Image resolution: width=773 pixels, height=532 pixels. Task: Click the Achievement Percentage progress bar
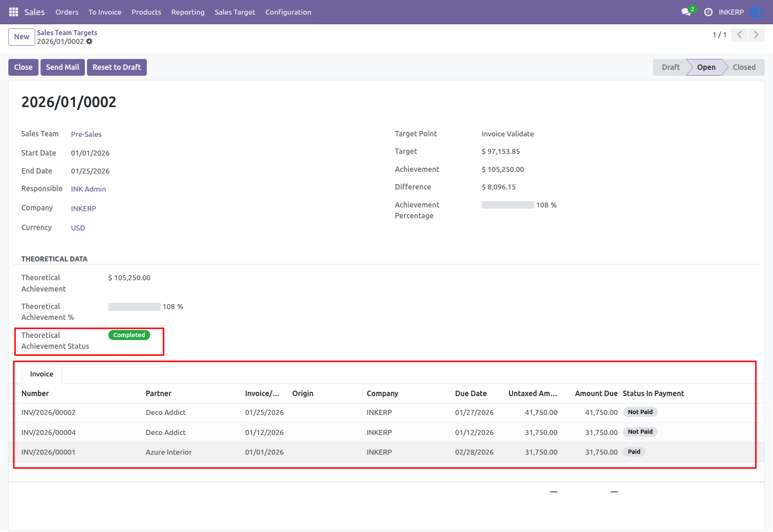508,205
